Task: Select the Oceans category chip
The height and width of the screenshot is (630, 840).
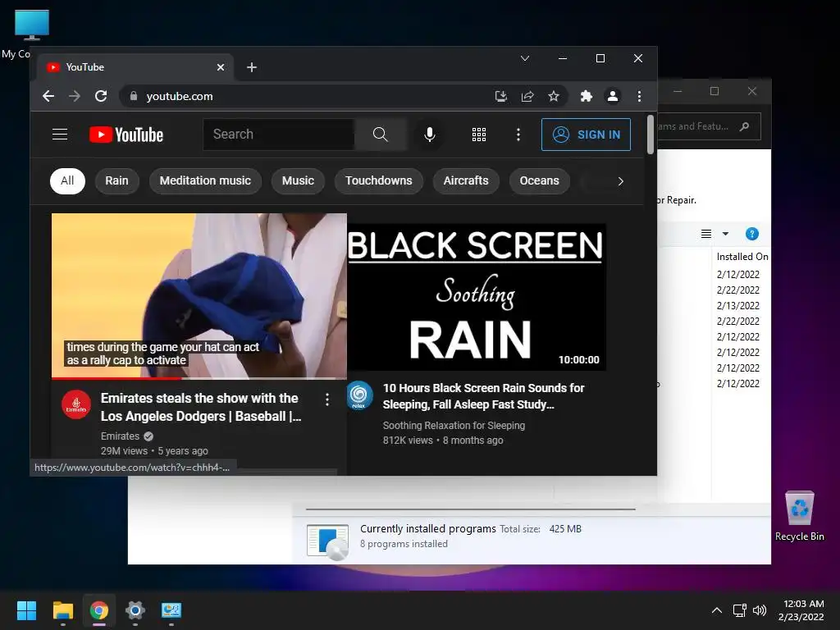Action: point(540,180)
